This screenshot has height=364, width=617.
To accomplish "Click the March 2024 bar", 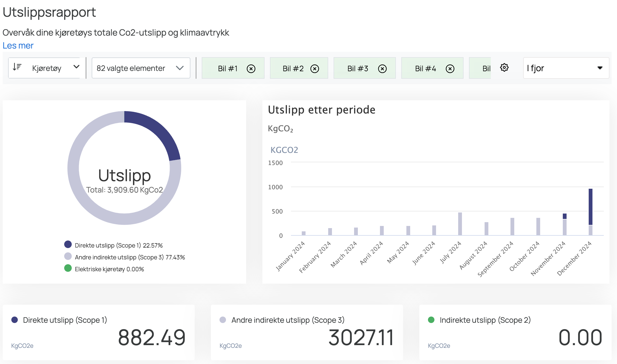I will click(356, 231).
